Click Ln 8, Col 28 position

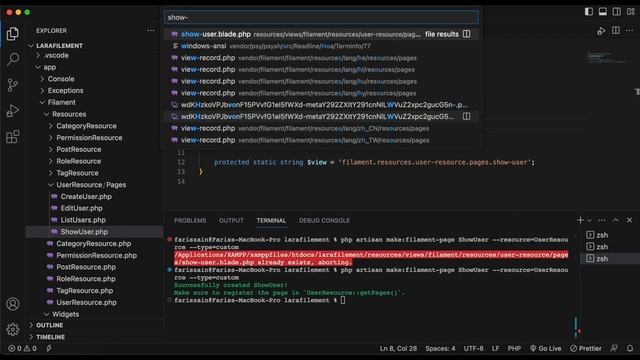(398, 349)
